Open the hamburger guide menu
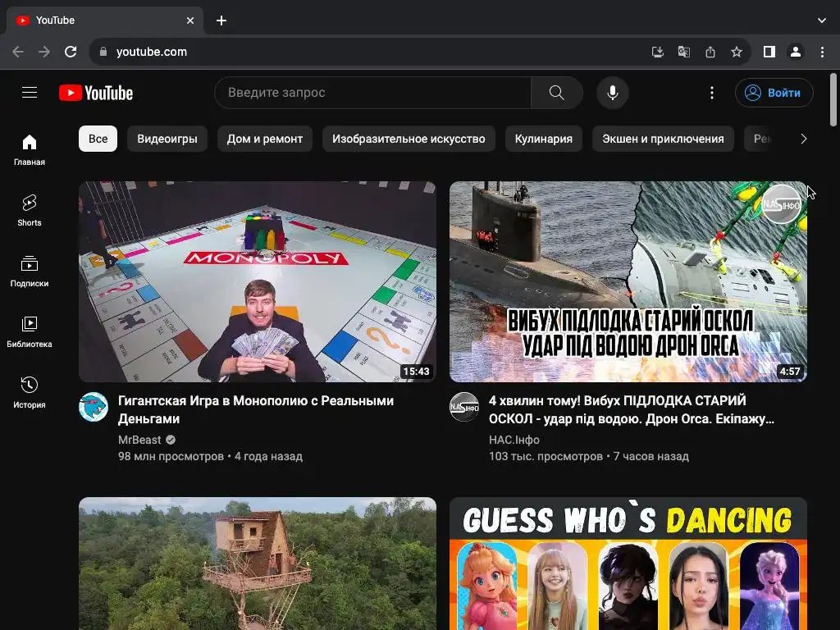840x630 pixels. click(30, 93)
